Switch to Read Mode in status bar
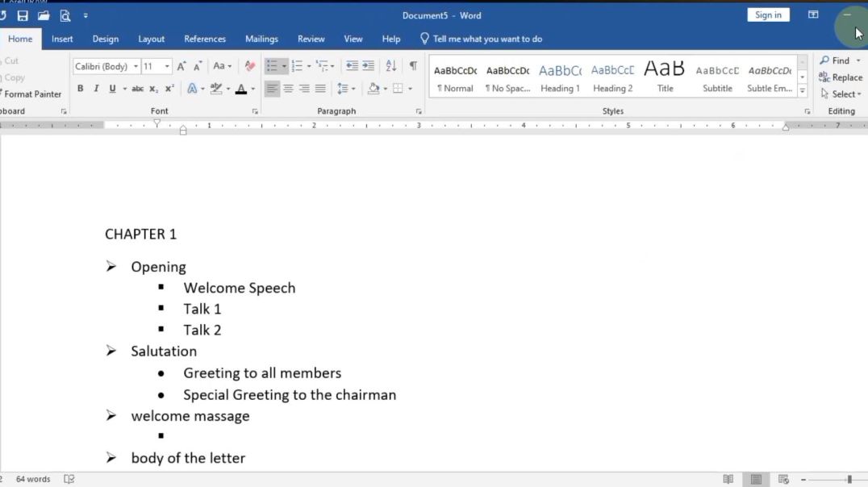This screenshot has height=487, width=868. 728,478
